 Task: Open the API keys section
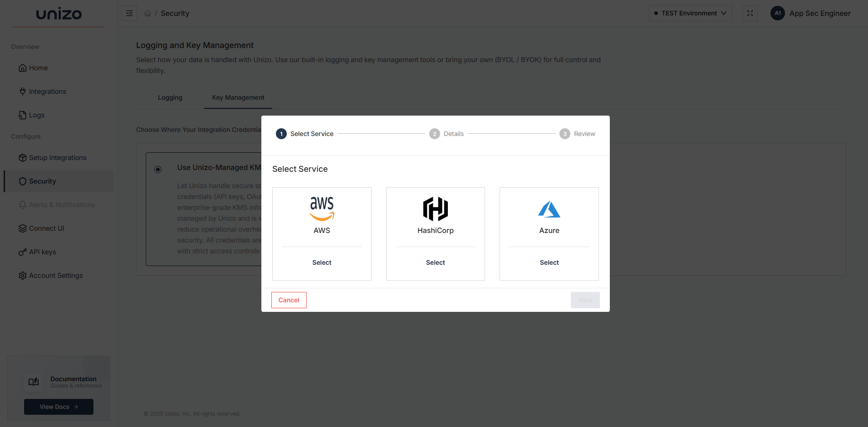tap(42, 252)
